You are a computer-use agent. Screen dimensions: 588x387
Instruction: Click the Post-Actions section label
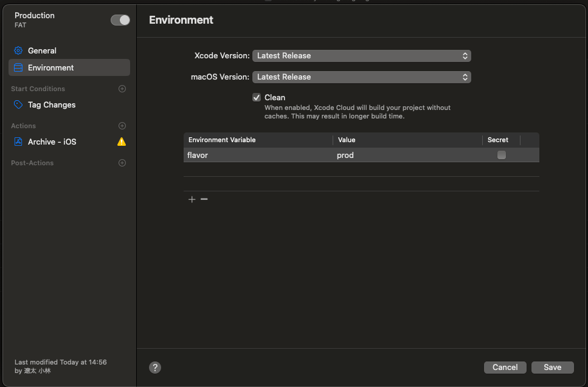click(x=32, y=163)
